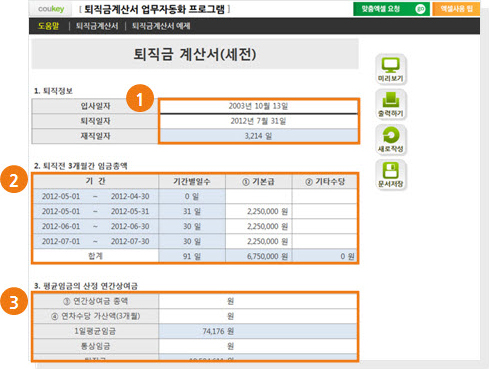Image resolution: width=489 pixels, height=369 pixels.
Task: Click the 출력하기 print icon
Action: [x=391, y=104]
